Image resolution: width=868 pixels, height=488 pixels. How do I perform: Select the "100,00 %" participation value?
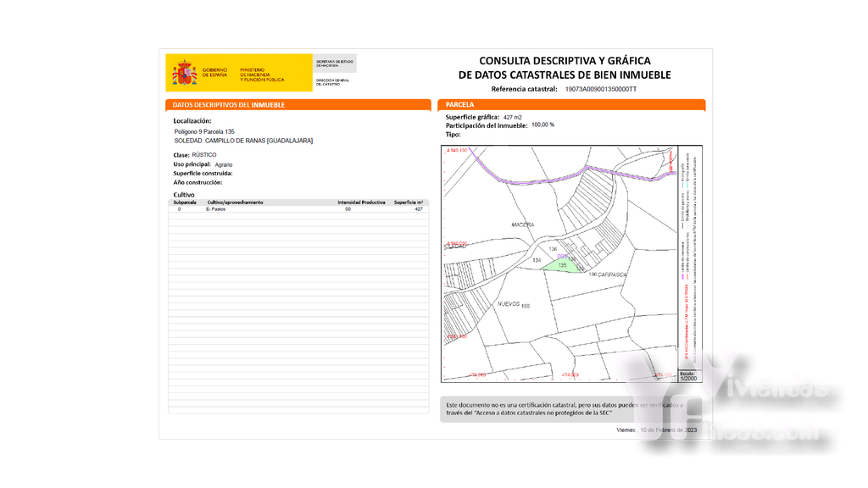(543, 125)
